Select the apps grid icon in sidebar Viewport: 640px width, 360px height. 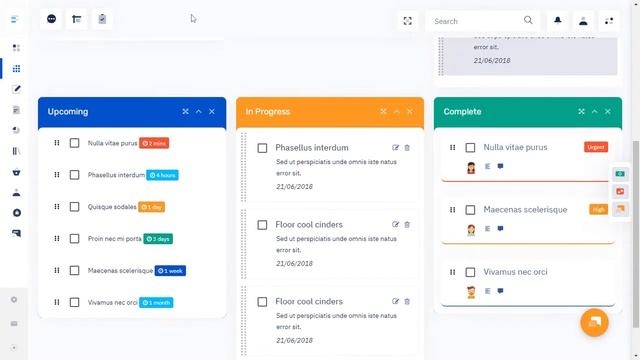[16, 69]
